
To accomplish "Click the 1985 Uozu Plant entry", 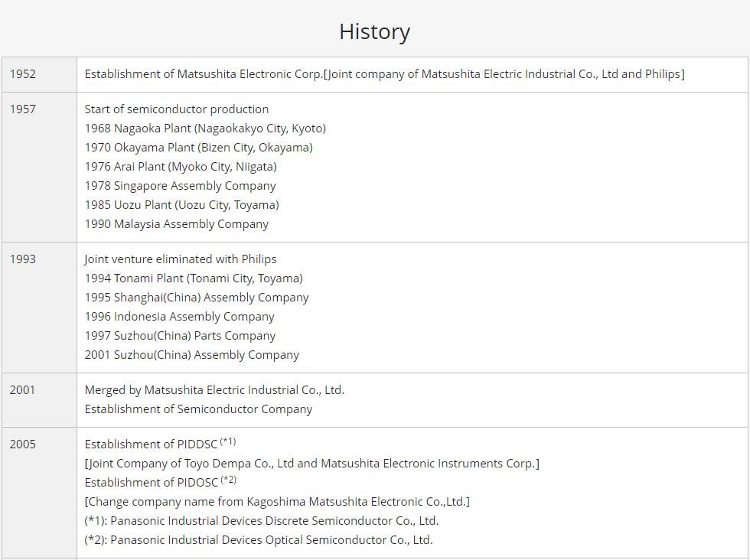I will click(x=181, y=205).
